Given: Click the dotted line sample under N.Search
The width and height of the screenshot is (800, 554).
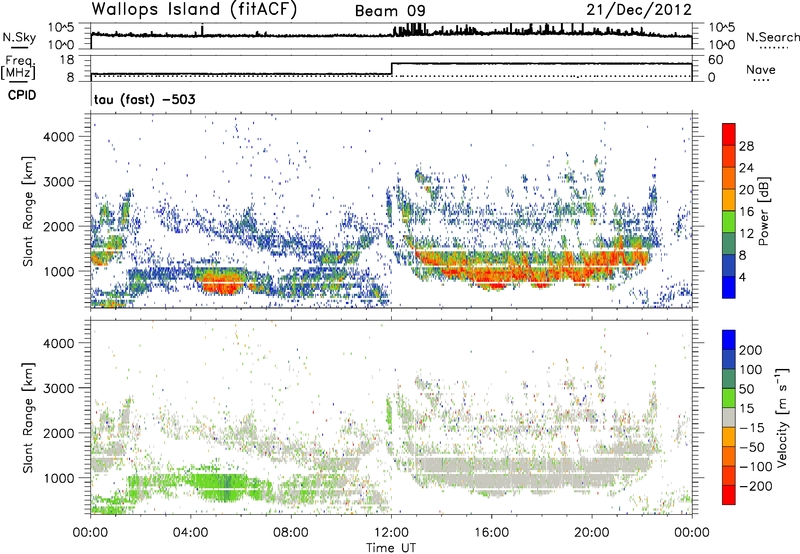Looking at the screenshot, I should [x=774, y=47].
